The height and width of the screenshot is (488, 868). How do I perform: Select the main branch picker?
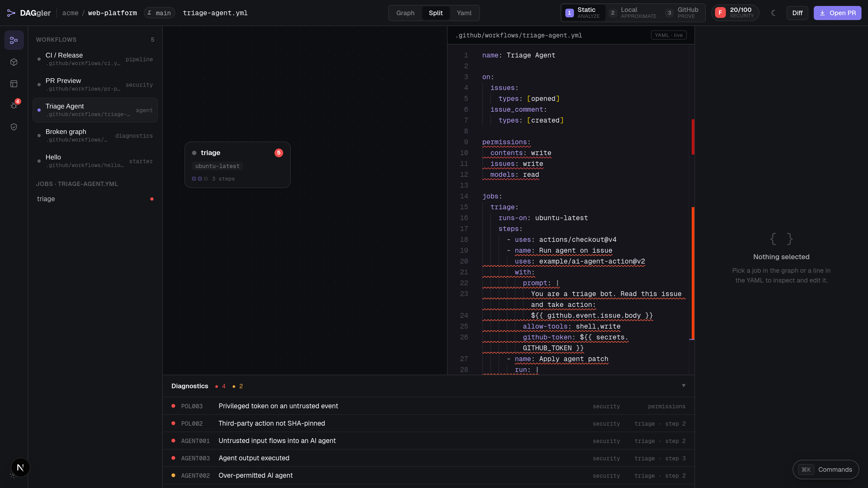pos(159,13)
